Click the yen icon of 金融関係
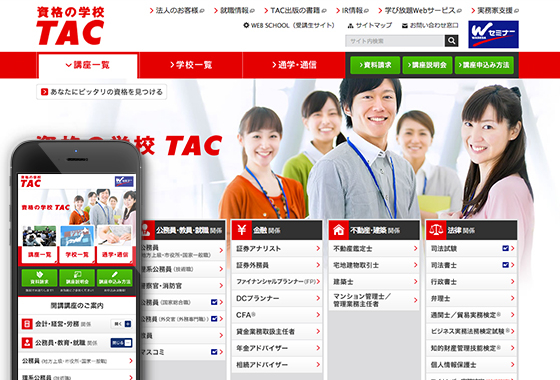 click(241, 230)
